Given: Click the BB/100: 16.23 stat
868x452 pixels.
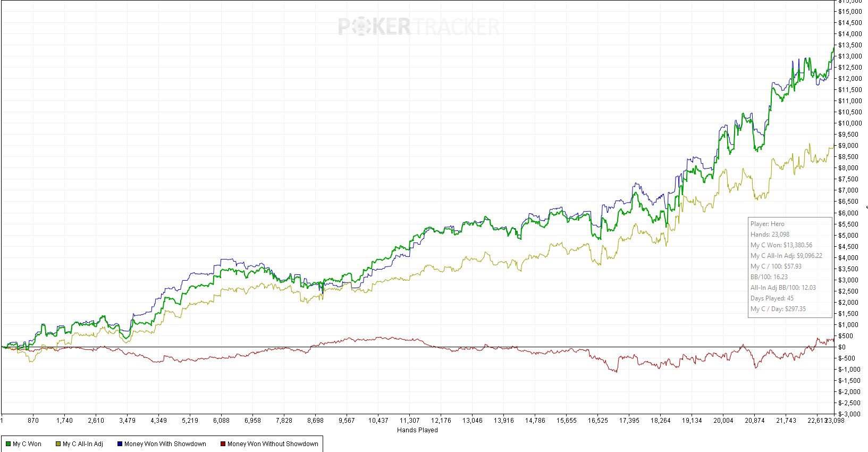Looking at the screenshot, I should click(769, 277).
